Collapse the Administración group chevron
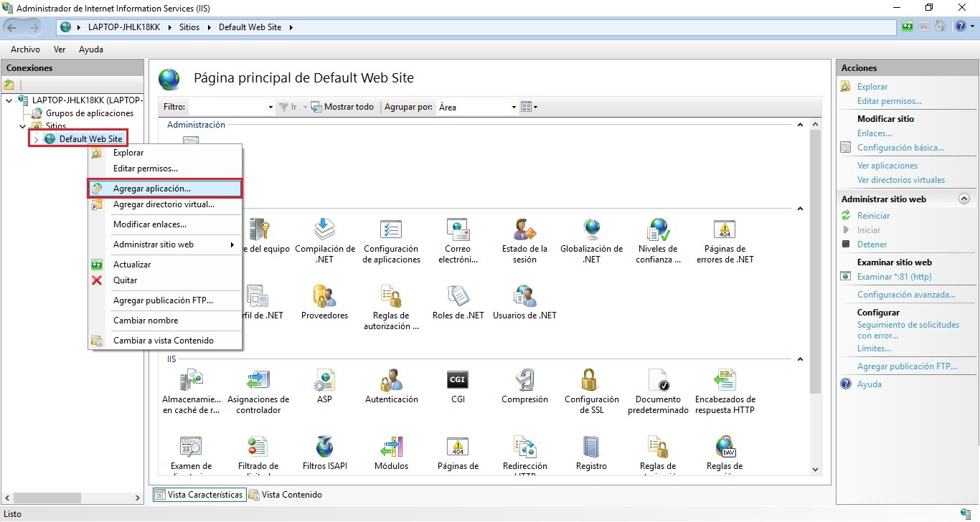 point(800,125)
